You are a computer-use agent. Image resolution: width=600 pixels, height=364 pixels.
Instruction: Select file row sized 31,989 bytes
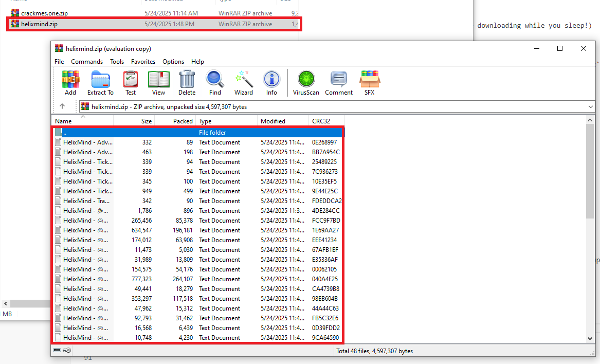tap(198, 260)
